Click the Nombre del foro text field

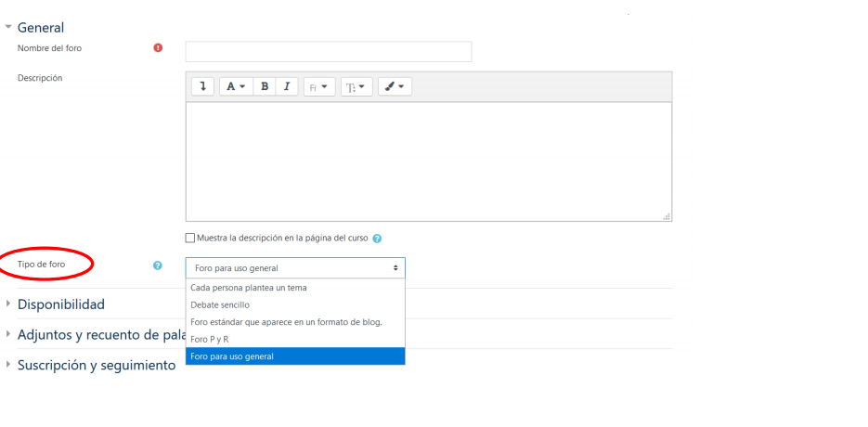tap(328, 51)
